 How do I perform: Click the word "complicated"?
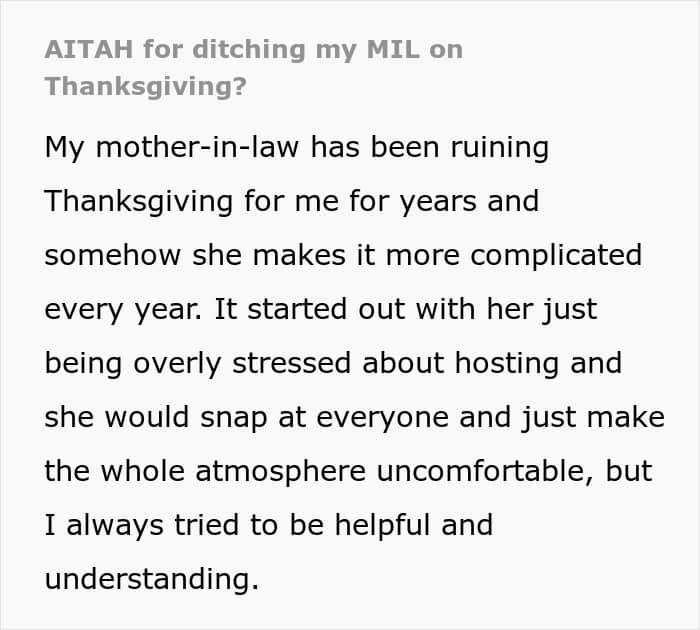coord(556,255)
